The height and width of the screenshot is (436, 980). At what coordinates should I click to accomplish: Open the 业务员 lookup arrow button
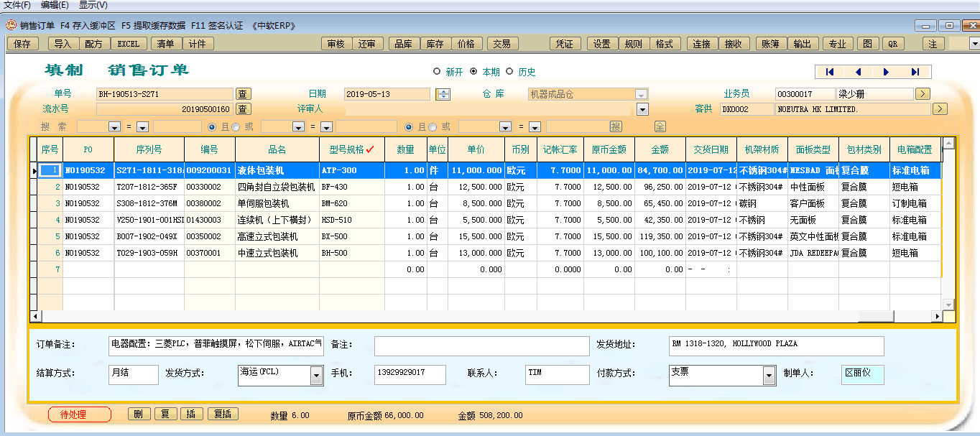pos(923,94)
